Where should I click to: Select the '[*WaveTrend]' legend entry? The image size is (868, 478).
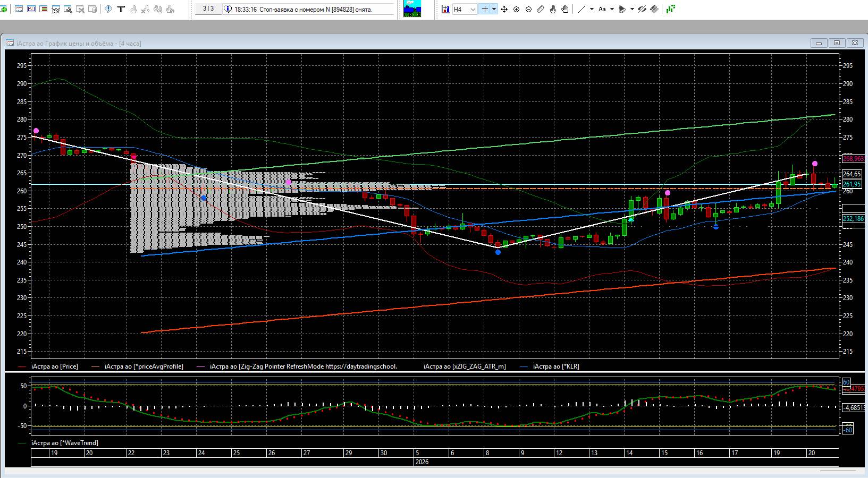coord(65,443)
